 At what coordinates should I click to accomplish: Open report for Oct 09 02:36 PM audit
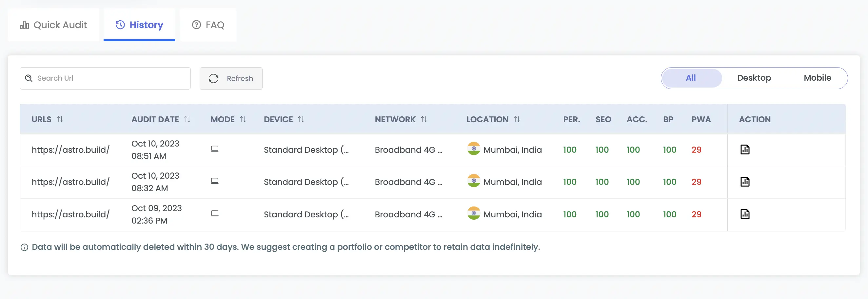745,214
